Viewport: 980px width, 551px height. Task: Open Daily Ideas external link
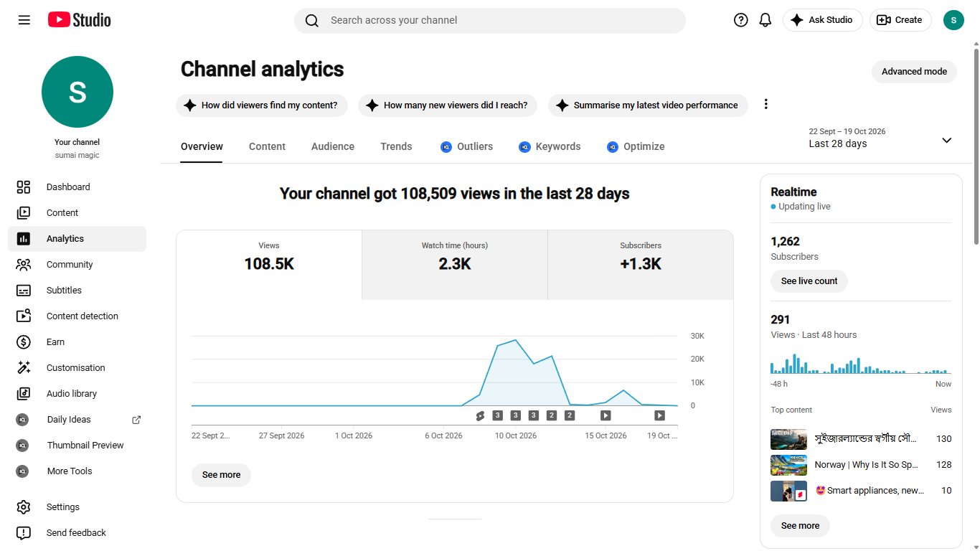tap(77, 420)
